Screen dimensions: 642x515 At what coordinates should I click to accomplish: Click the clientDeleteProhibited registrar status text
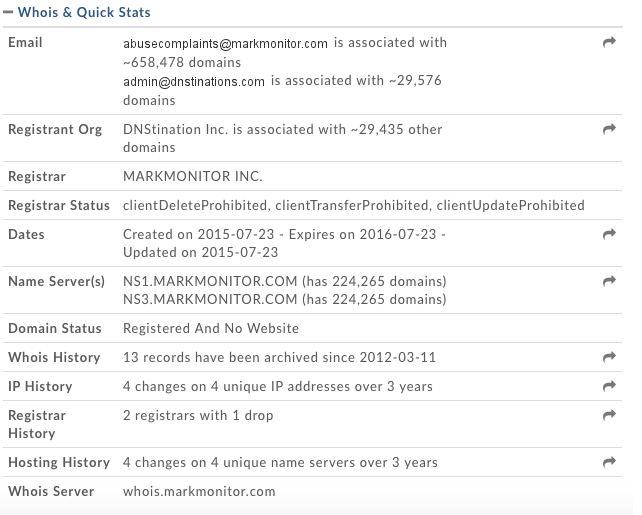195,205
